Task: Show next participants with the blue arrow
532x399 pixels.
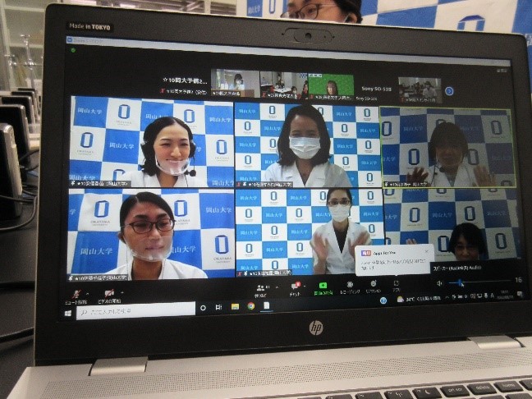Action: click(449, 91)
